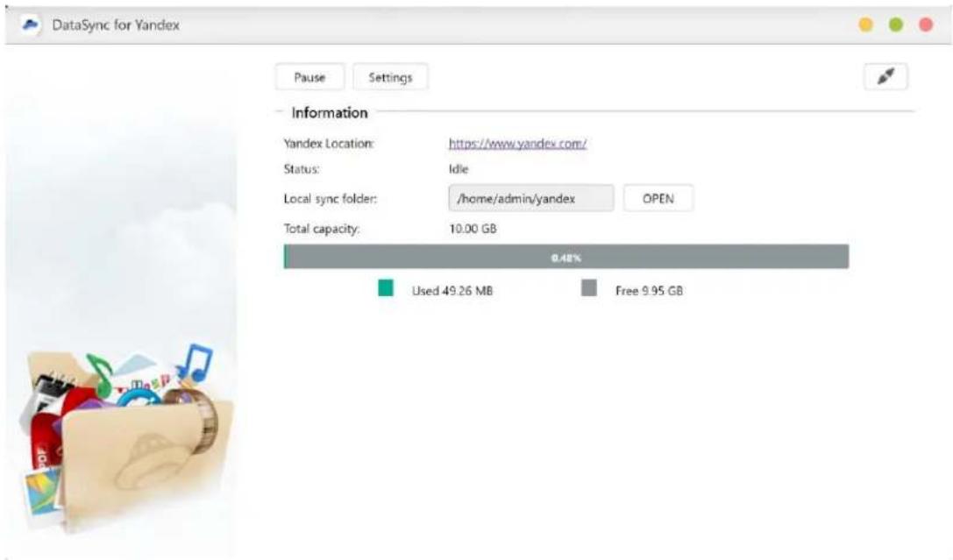Click the 'Information' section heading

point(330,112)
